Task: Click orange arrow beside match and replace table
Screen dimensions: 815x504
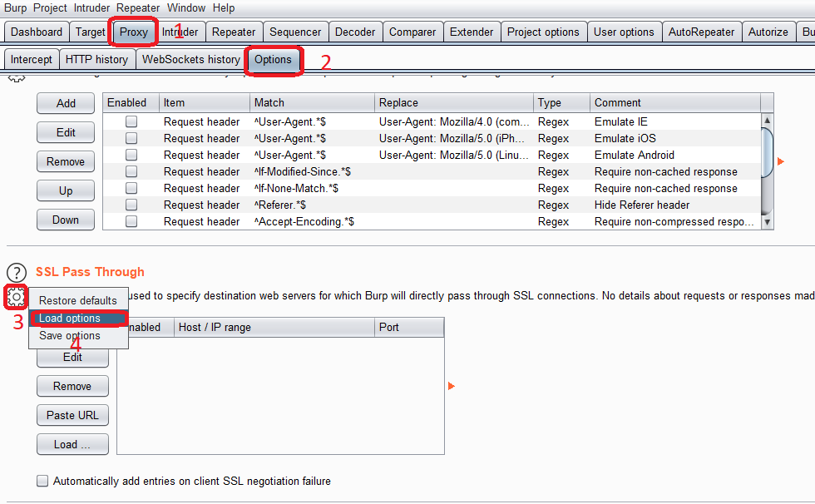Action: pyautogui.click(x=780, y=161)
